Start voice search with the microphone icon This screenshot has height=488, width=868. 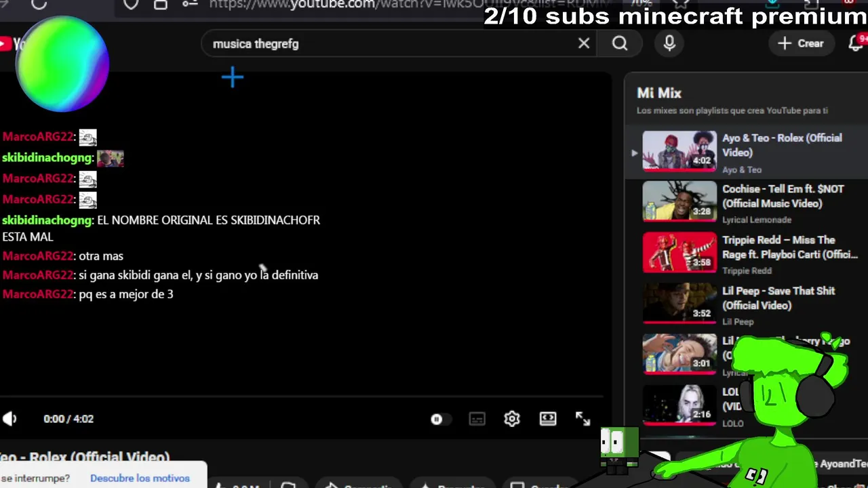click(669, 43)
